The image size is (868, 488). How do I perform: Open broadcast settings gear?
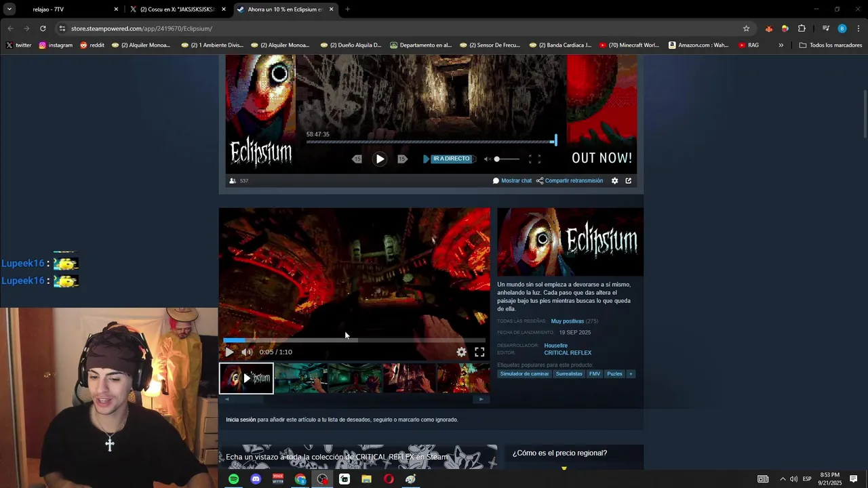pyautogui.click(x=615, y=181)
